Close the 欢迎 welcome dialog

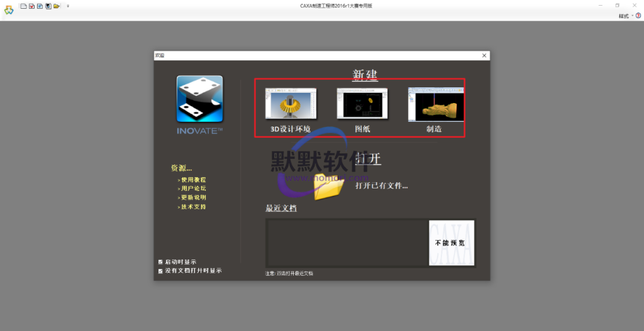coord(484,55)
